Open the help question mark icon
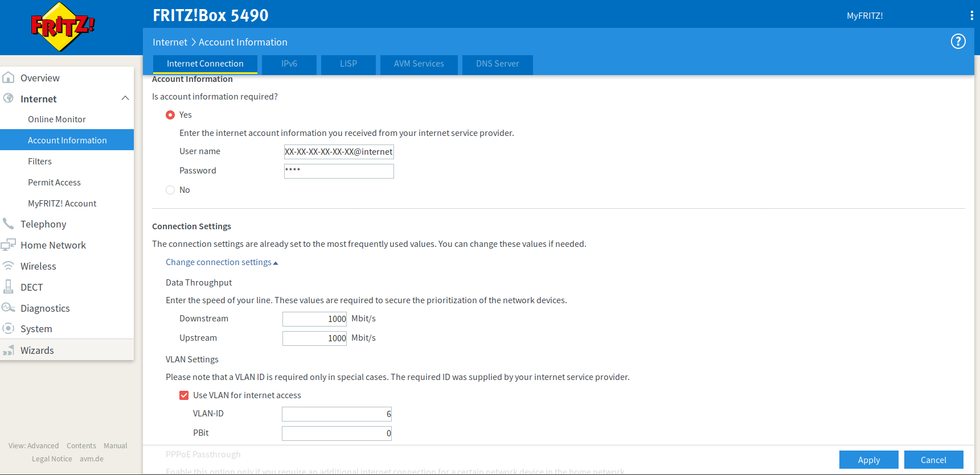 pyautogui.click(x=958, y=42)
